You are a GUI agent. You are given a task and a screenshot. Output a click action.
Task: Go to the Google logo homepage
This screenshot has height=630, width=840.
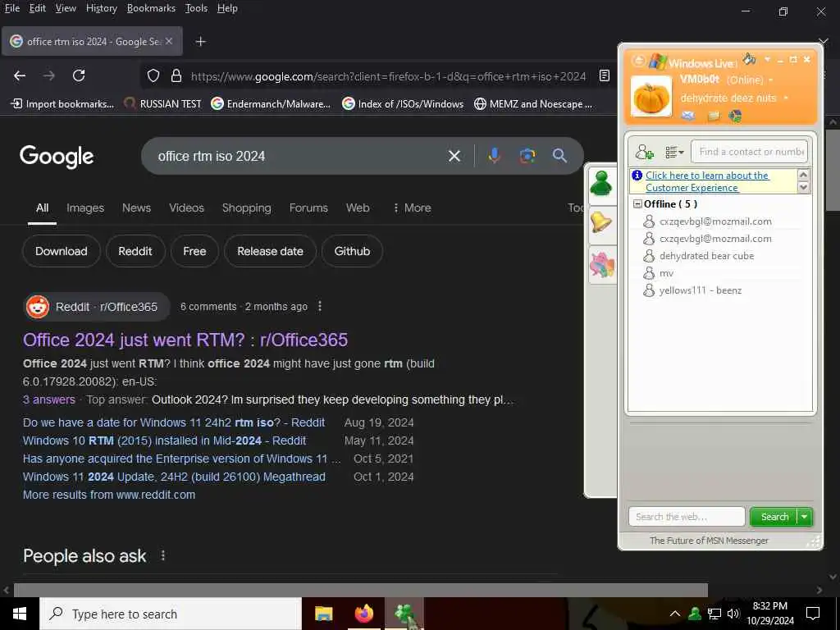pyautogui.click(x=57, y=157)
